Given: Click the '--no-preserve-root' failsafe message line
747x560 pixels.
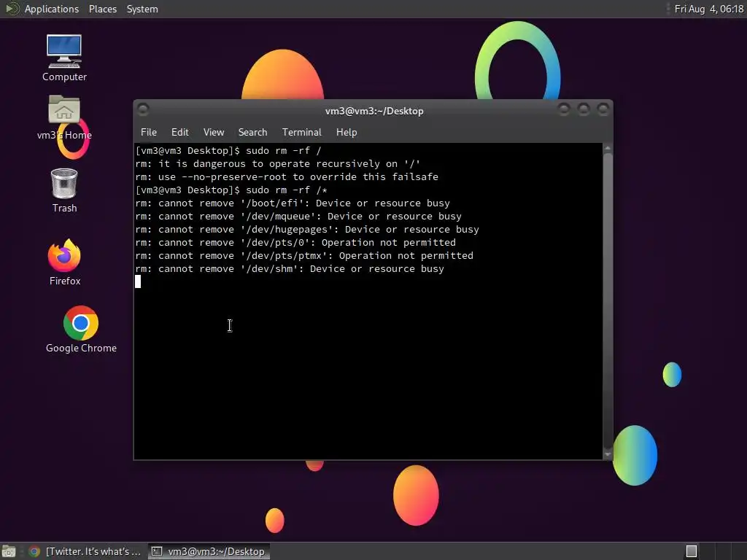Looking at the screenshot, I should click(x=287, y=176).
